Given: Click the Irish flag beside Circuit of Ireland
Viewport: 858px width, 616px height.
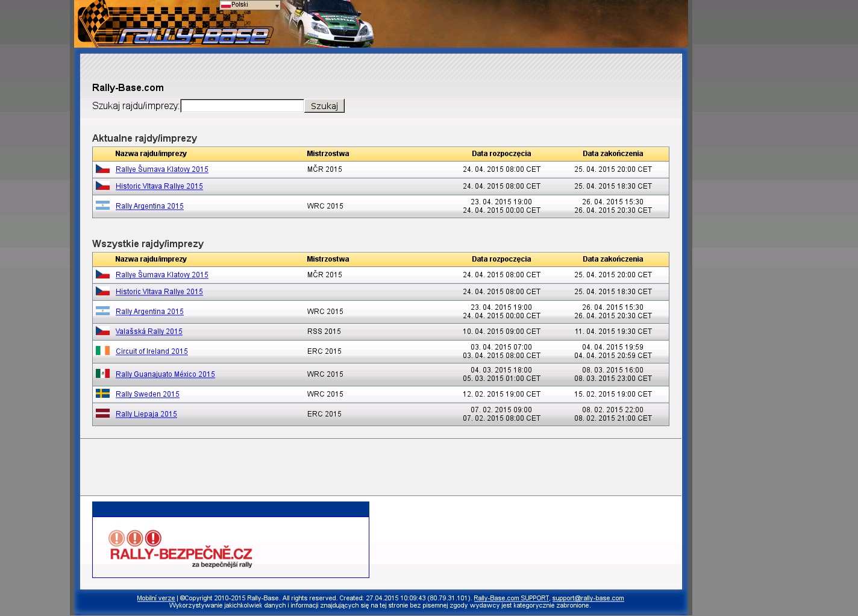Looking at the screenshot, I should [x=102, y=351].
